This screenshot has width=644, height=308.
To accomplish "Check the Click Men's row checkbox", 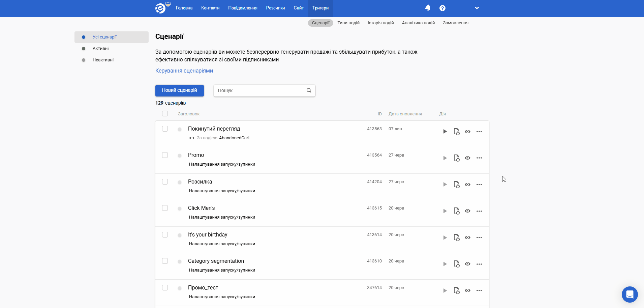I will tap(165, 208).
